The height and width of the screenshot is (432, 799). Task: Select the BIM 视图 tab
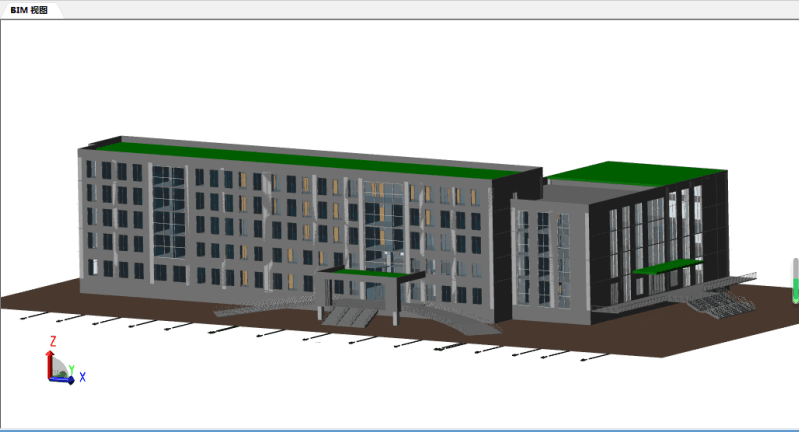29,10
